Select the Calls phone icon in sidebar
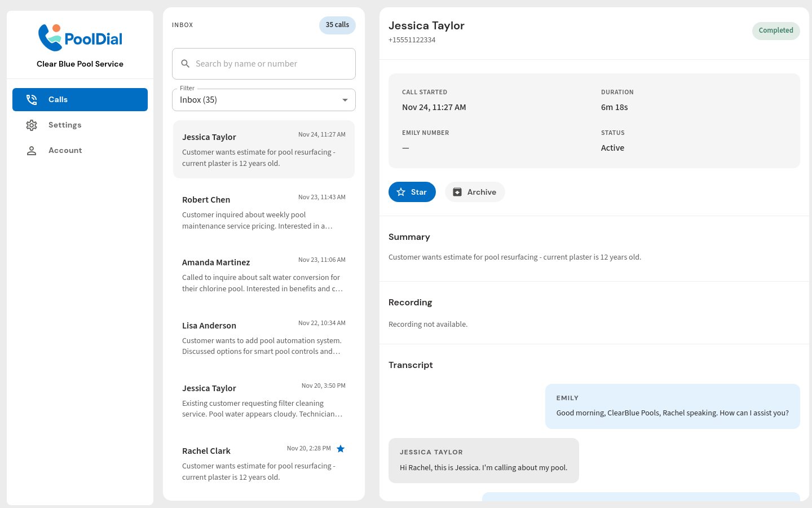This screenshot has width=812, height=508. click(32, 99)
